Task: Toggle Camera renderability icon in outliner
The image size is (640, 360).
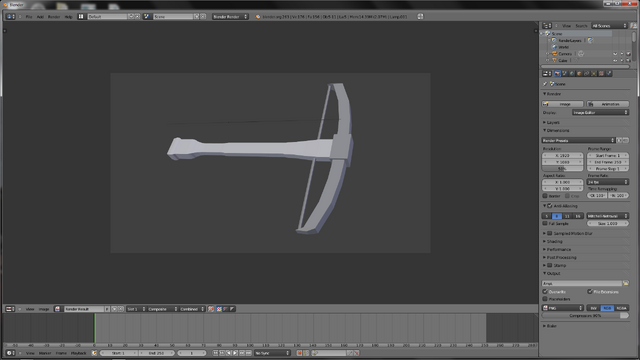Action: [x=628, y=53]
